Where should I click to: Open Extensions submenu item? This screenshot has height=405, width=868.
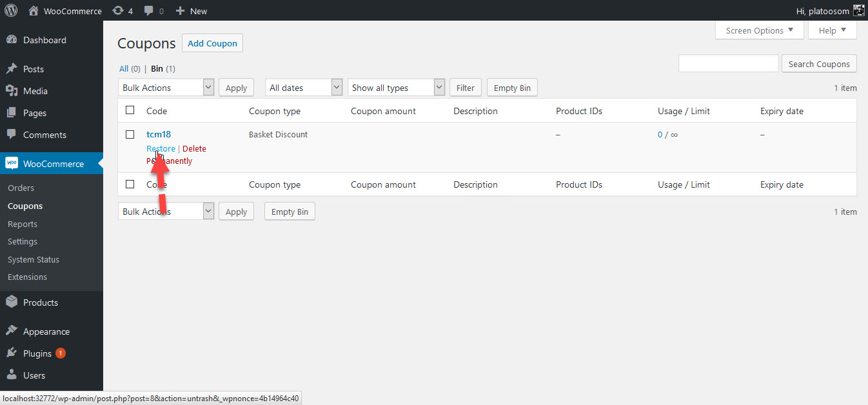coord(27,277)
